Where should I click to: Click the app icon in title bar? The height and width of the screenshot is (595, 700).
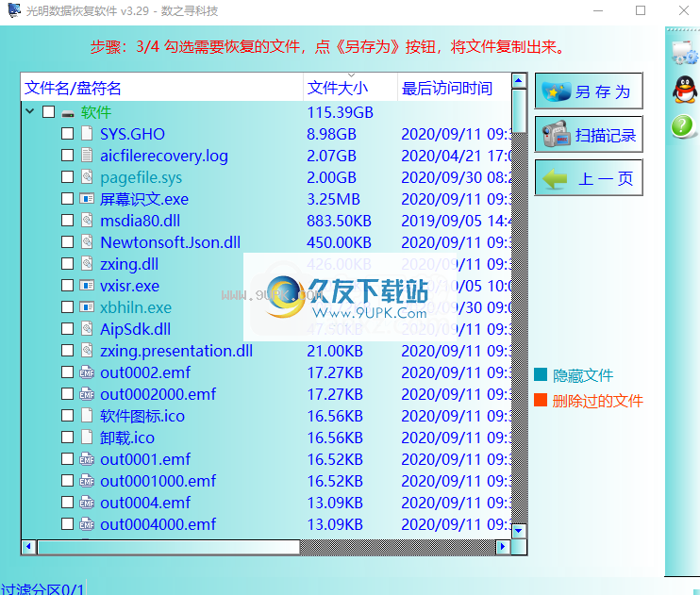(14, 10)
